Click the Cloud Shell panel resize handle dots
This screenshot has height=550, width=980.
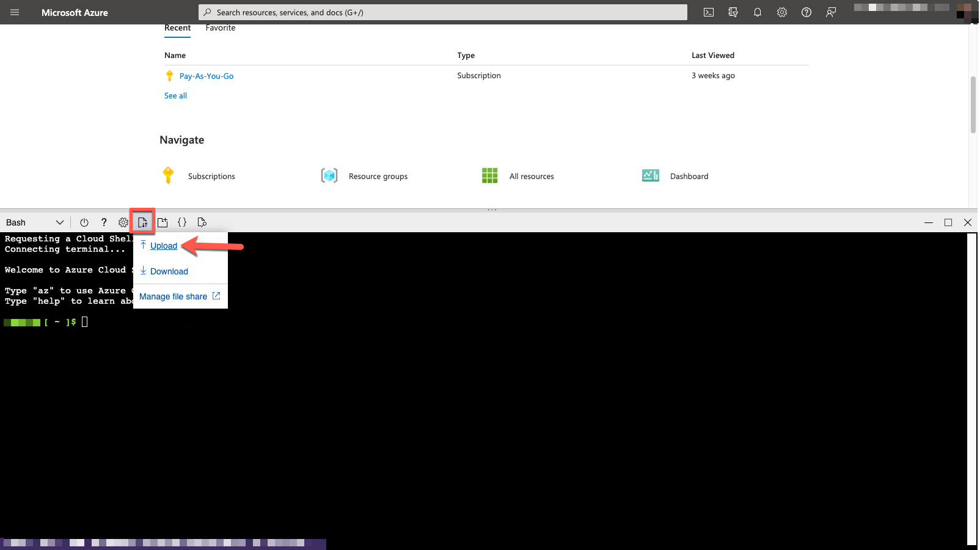click(492, 210)
